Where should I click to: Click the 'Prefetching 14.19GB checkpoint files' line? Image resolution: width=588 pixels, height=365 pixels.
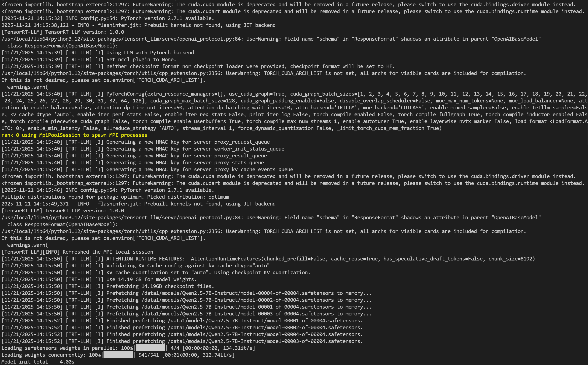click(160, 286)
